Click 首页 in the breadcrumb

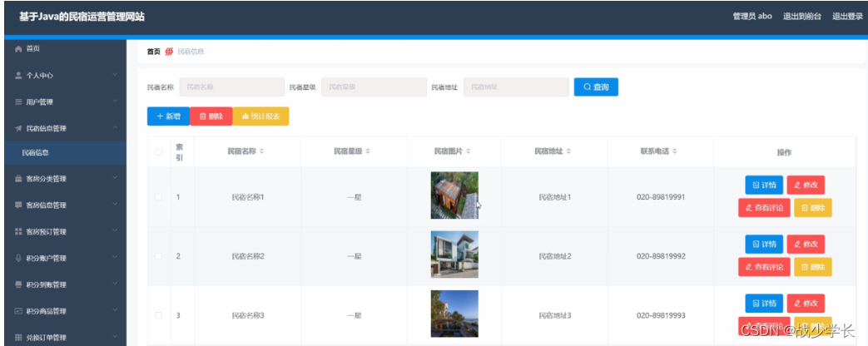pyautogui.click(x=153, y=52)
